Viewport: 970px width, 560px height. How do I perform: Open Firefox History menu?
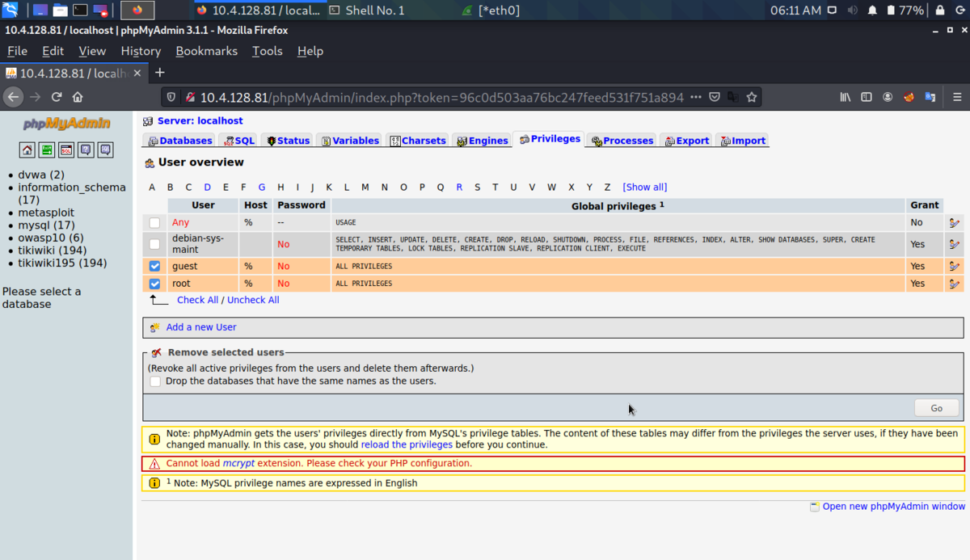coord(141,51)
